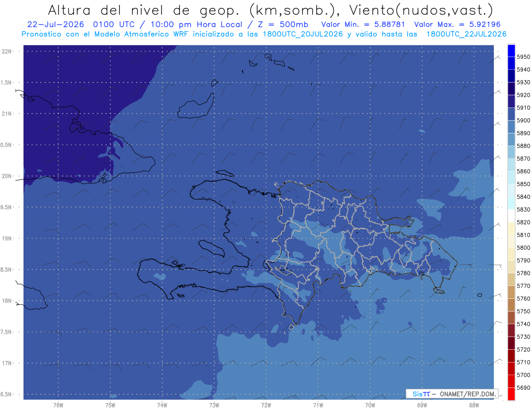Click the 5920 colorbar label
Image resolution: width=532 pixels, height=411 pixels.
tap(524, 95)
